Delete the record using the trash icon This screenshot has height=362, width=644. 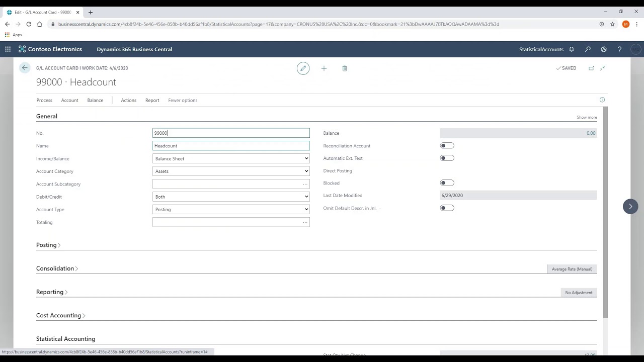click(345, 68)
